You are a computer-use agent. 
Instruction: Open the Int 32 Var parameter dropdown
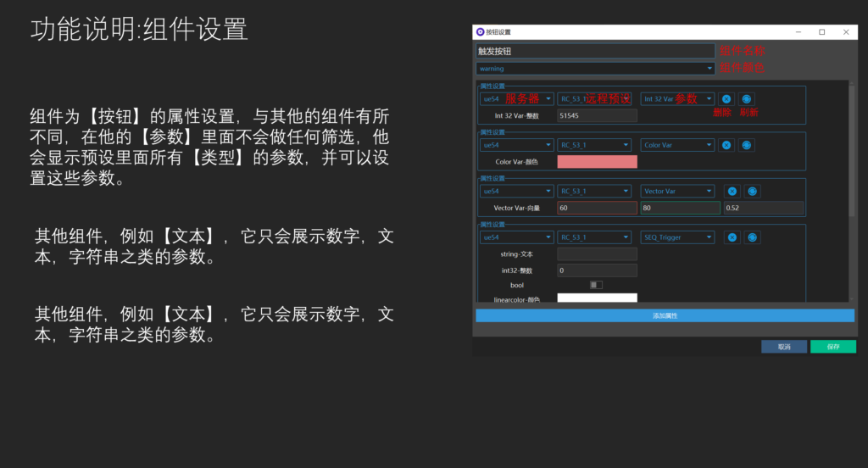[677, 99]
